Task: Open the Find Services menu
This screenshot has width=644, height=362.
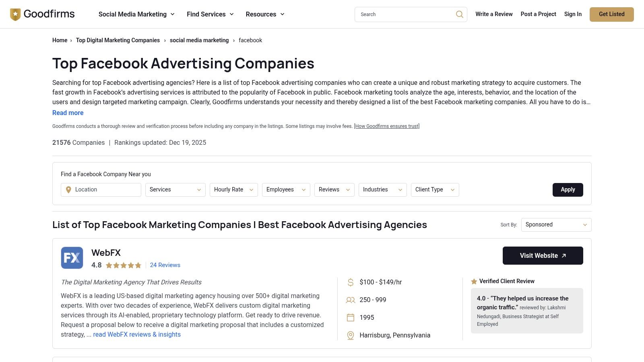Action: 210,14
